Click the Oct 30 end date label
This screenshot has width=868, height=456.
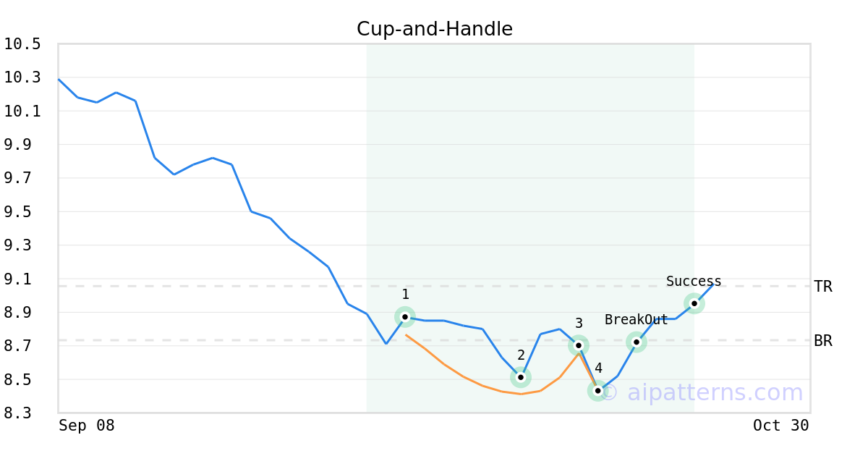click(x=780, y=426)
